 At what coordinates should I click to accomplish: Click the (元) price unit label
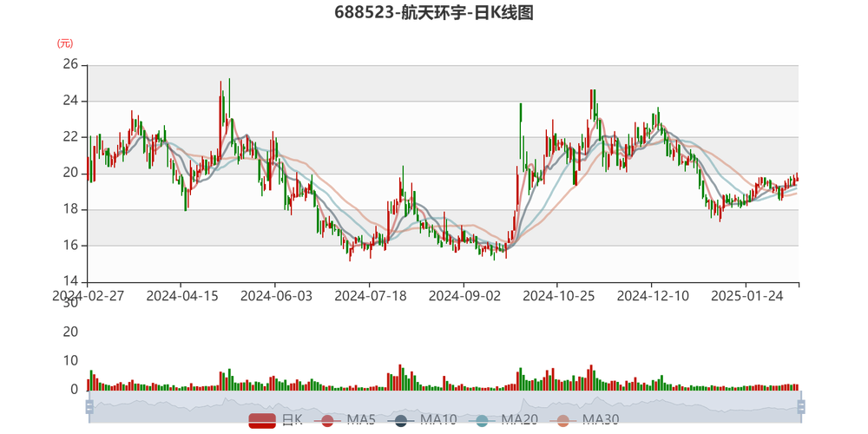(65, 43)
